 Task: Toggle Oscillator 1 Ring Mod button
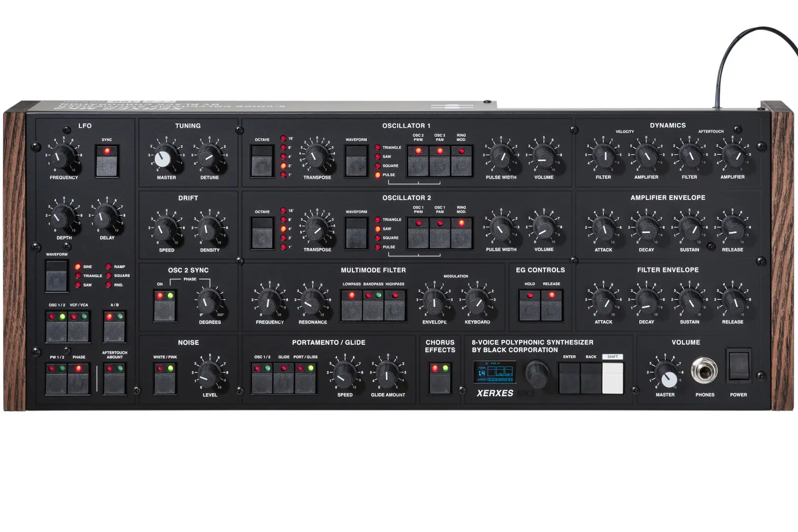(x=461, y=162)
